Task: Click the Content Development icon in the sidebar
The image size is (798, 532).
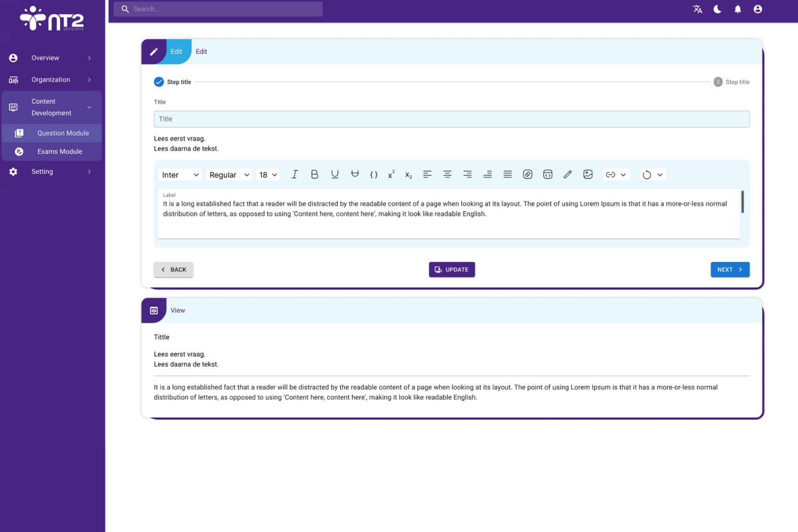Action: (13, 107)
